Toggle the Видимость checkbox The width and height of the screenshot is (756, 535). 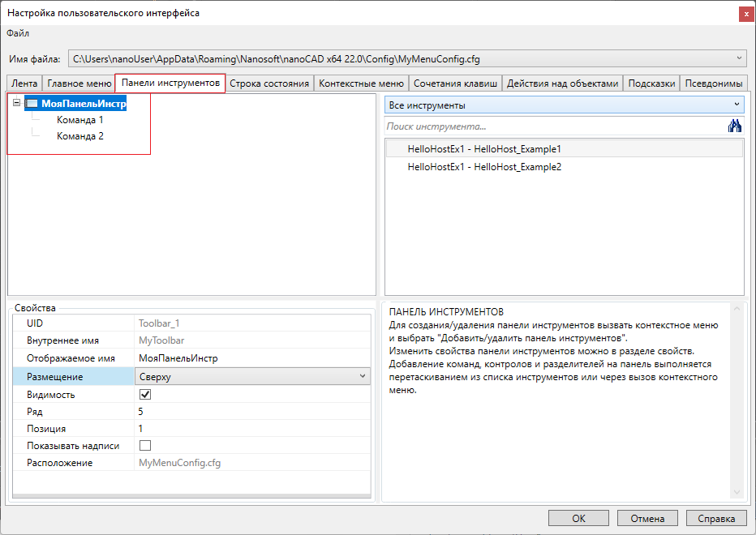[145, 395]
